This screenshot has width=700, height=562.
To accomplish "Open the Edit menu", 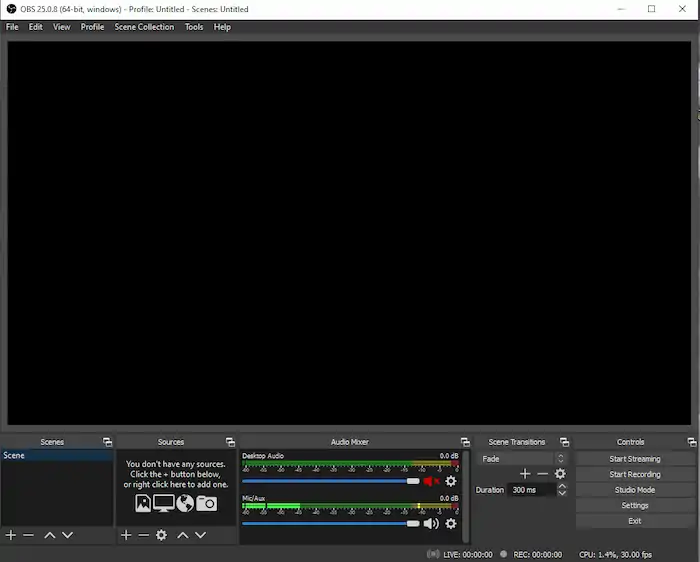I will [x=36, y=27].
